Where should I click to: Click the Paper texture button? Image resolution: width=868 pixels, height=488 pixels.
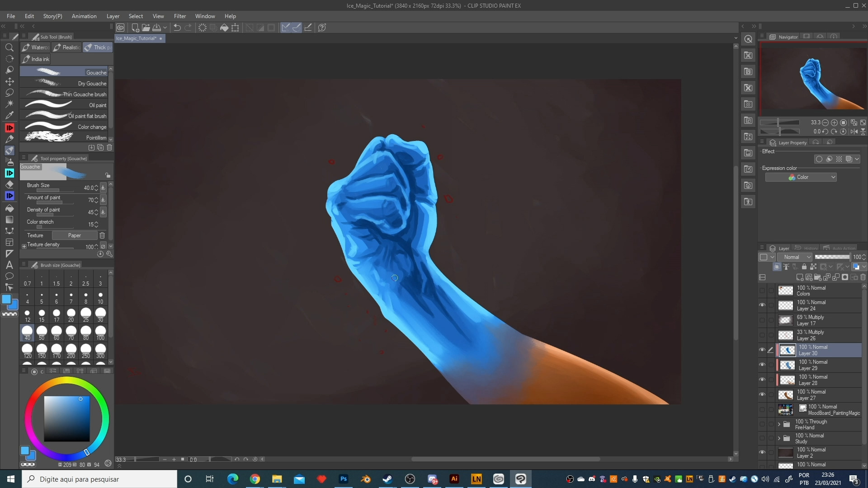point(75,235)
